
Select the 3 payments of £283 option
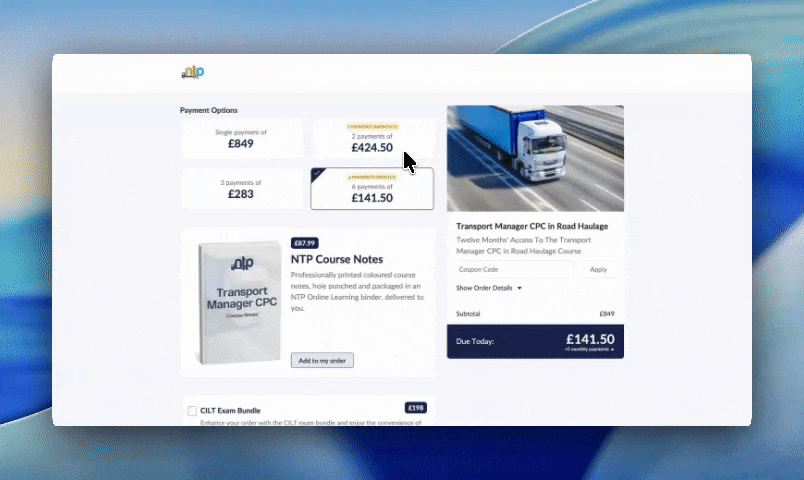pyautogui.click(x=241, y=189)
